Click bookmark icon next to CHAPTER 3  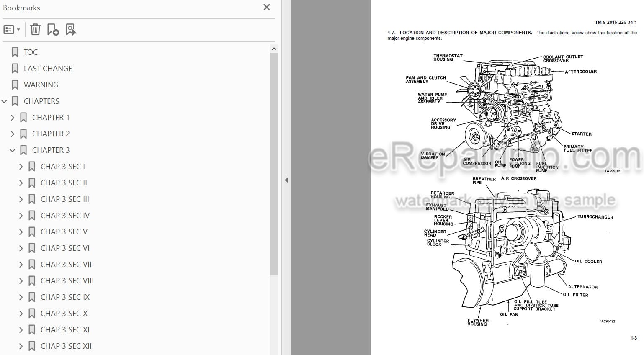23,150
